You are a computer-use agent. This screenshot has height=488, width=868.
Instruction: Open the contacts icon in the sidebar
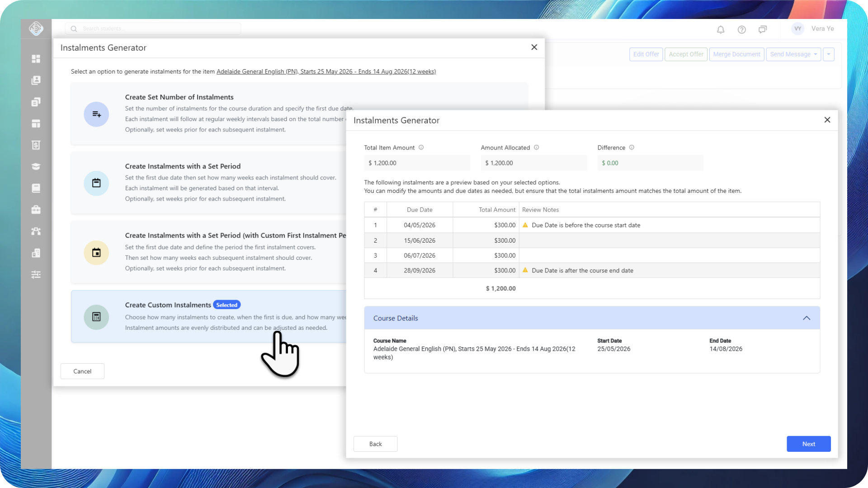(x=36, y=80)
